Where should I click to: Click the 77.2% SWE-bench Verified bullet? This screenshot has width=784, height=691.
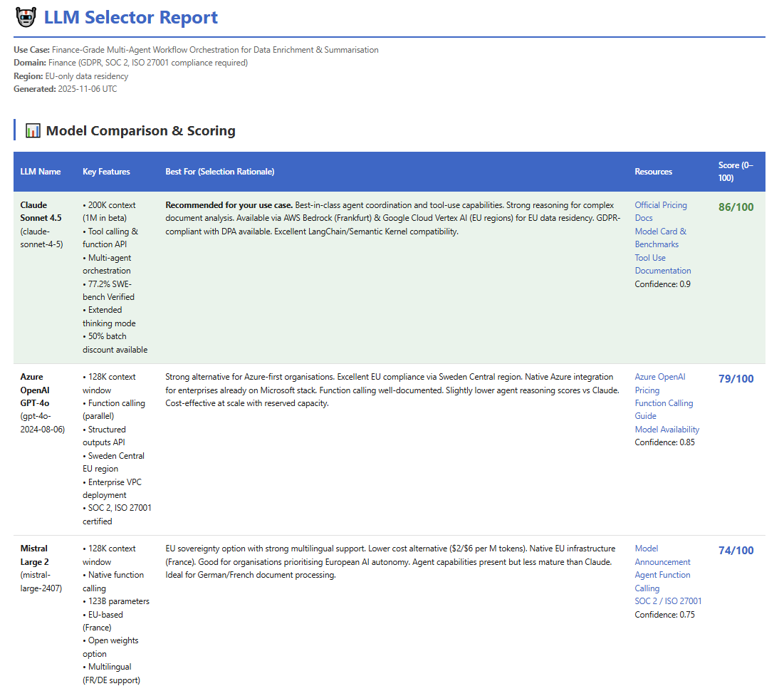coord(108,290)
